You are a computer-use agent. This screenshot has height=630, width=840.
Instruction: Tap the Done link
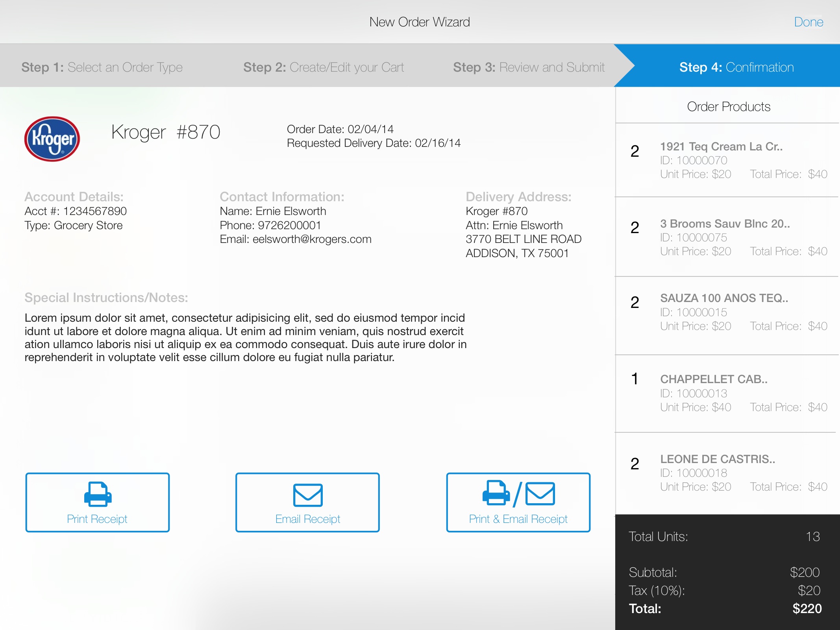pos(809,22)
